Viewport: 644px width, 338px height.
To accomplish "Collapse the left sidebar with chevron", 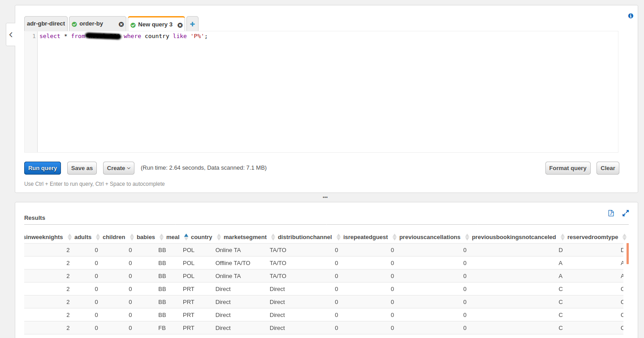I will click(10, 34).
